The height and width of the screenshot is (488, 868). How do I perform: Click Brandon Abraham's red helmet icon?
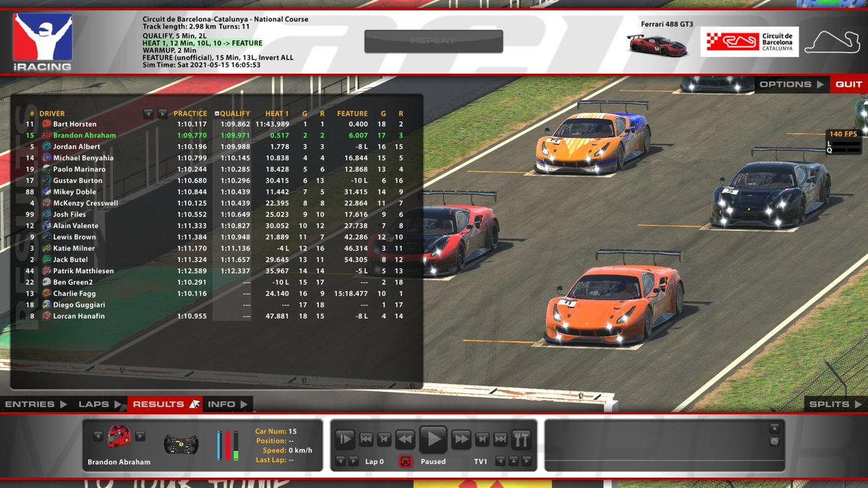(x=119, y=436)
